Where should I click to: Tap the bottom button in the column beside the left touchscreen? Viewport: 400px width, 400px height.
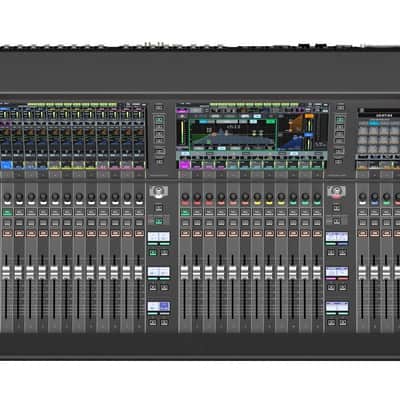(x=159, y=162)
